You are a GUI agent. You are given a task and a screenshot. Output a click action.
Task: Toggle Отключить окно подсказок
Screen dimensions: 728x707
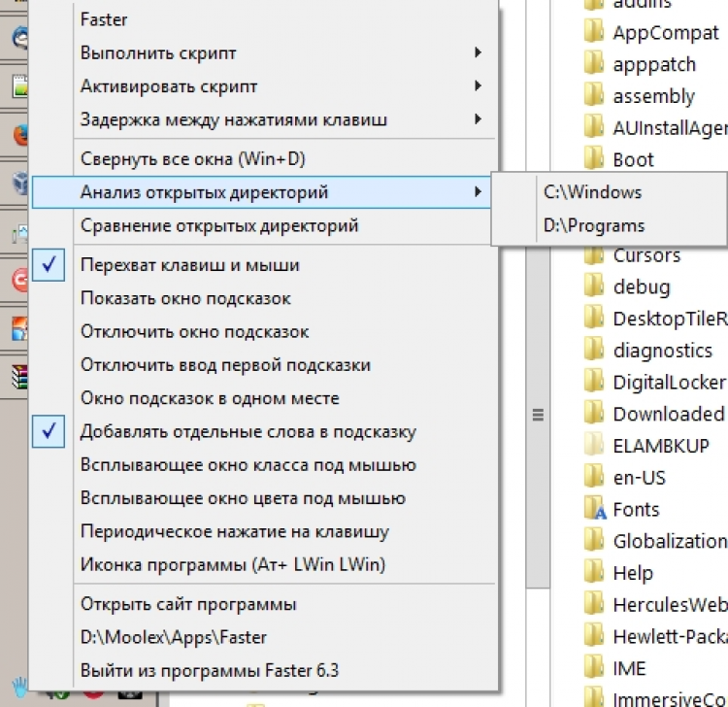click(263, 332)
